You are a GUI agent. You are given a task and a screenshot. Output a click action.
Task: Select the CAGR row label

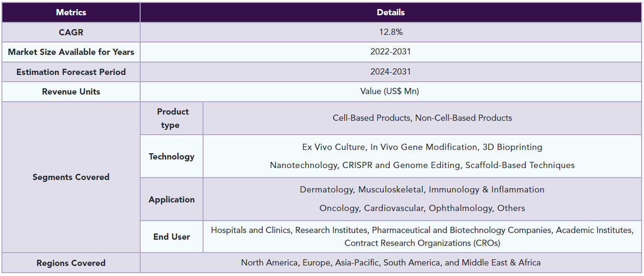click(x=71, y=32)
